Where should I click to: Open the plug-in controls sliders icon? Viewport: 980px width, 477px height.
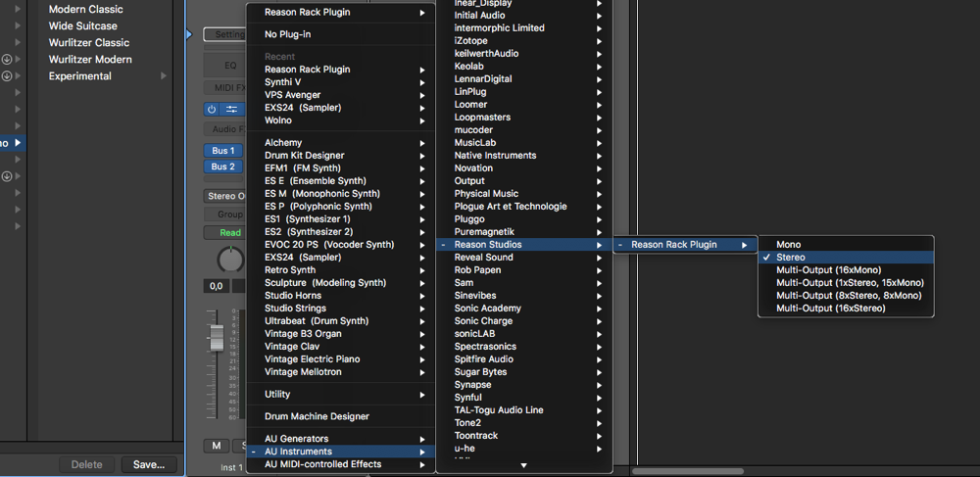pos(232,110)
